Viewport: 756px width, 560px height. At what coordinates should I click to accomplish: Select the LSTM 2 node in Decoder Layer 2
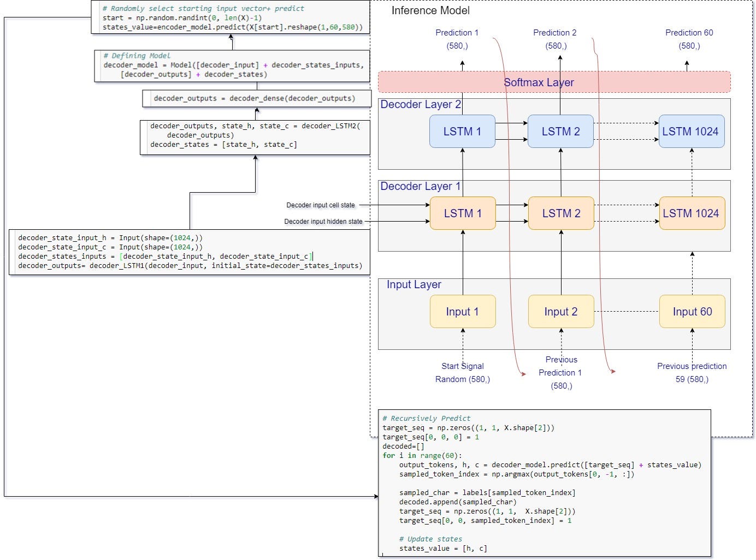coord(560,131)
